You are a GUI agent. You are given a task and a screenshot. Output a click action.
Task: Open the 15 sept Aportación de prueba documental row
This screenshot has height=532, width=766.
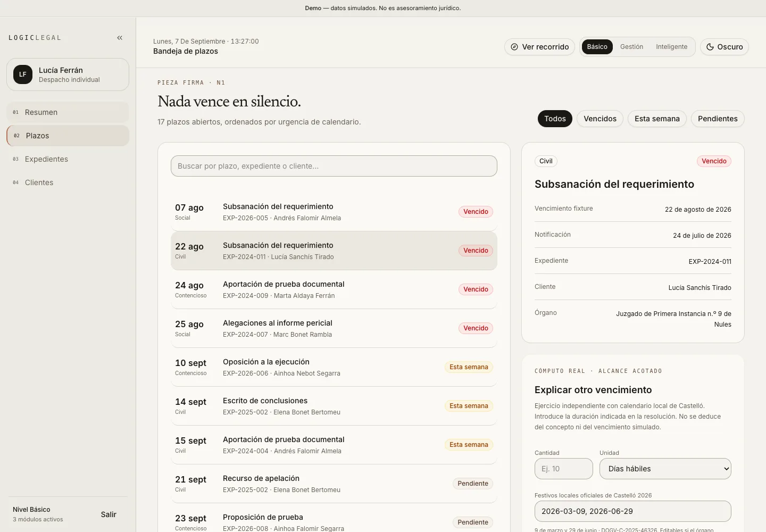point(334,445)
